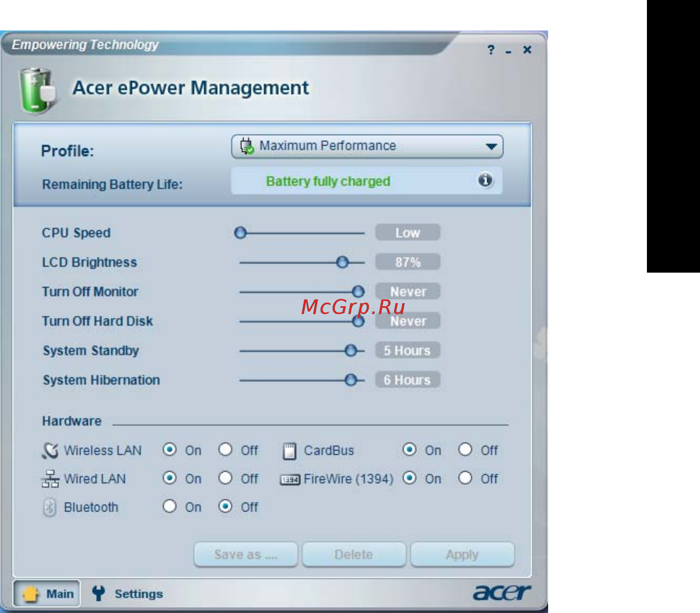The image size is (700, 613).
Task: Click the ePower battery logo icon
Action: 38,90
